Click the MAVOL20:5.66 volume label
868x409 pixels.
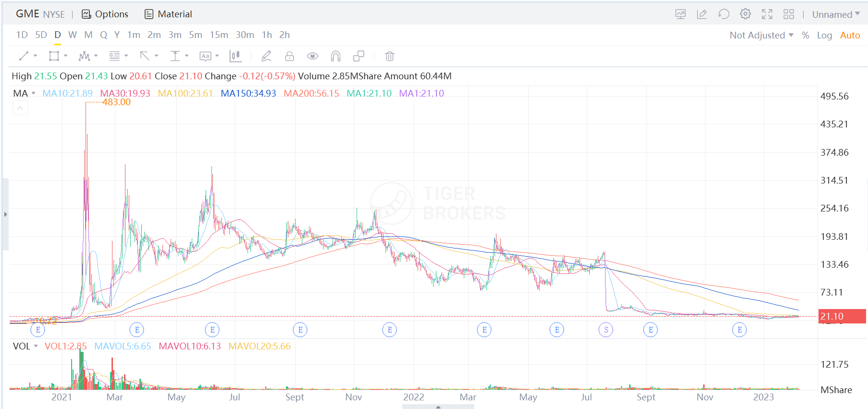click(260, 346)
